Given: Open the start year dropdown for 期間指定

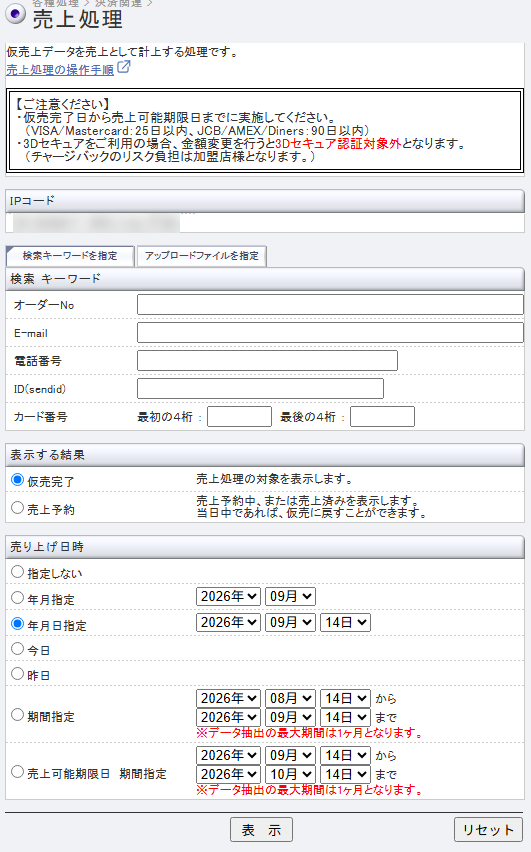Looking at the screenshot, I should (x=228, y=698).
